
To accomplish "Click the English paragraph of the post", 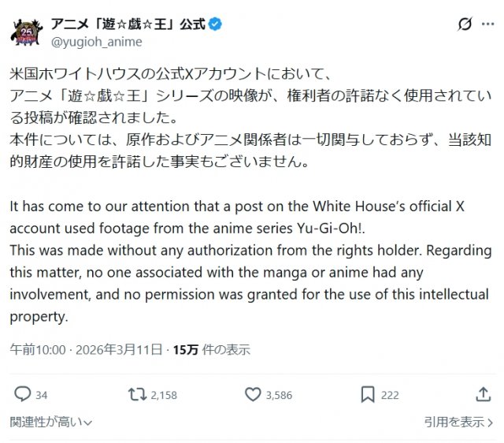I will [x=251, y=262].
